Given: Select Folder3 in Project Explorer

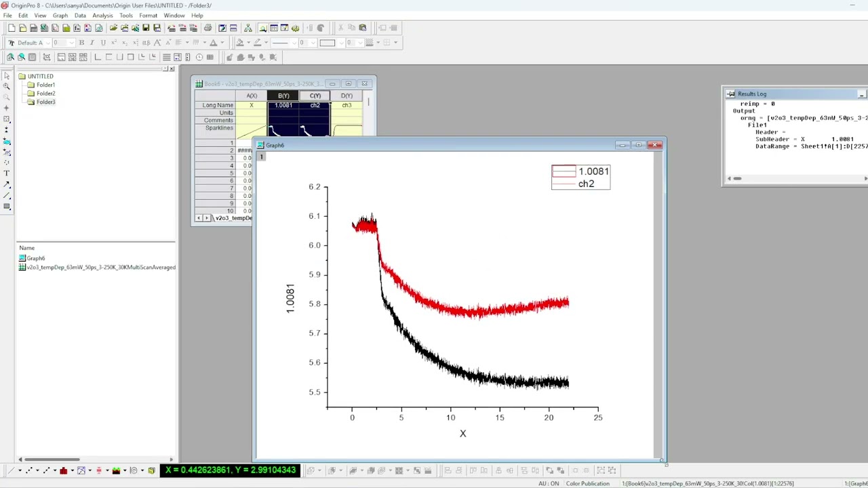Looking at the screenshot, I should tap(45, 102).
